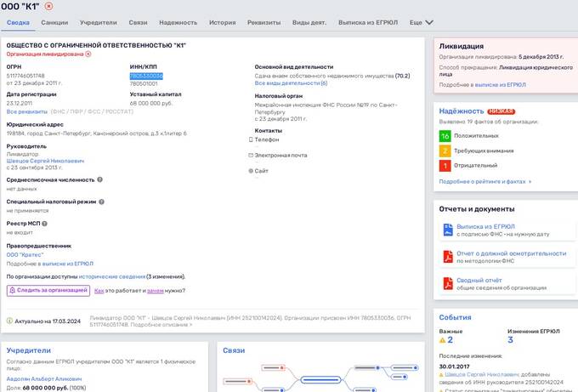Click the legal address text 198184 Санкт-Петербург
The width and height of the screenshot is (578, 392).
[x=97, y=134]
